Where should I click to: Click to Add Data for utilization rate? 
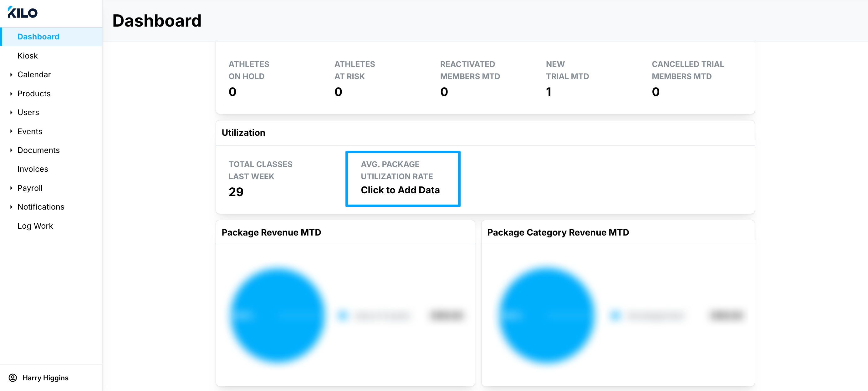(x=400, y=190)
